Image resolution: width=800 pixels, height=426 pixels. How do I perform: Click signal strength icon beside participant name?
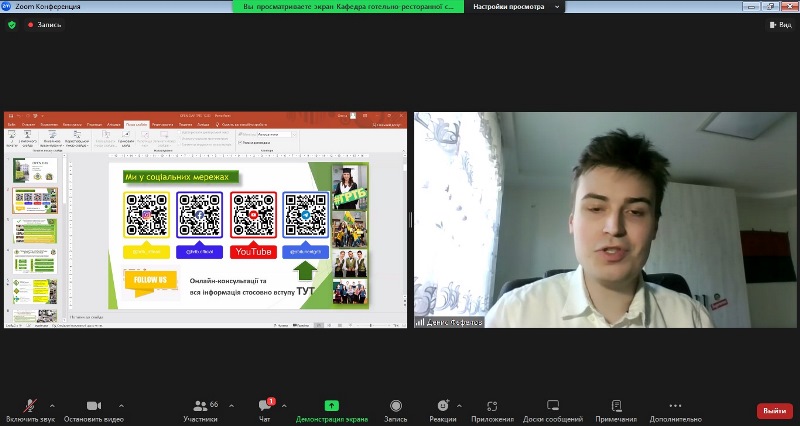click(420, 322)
